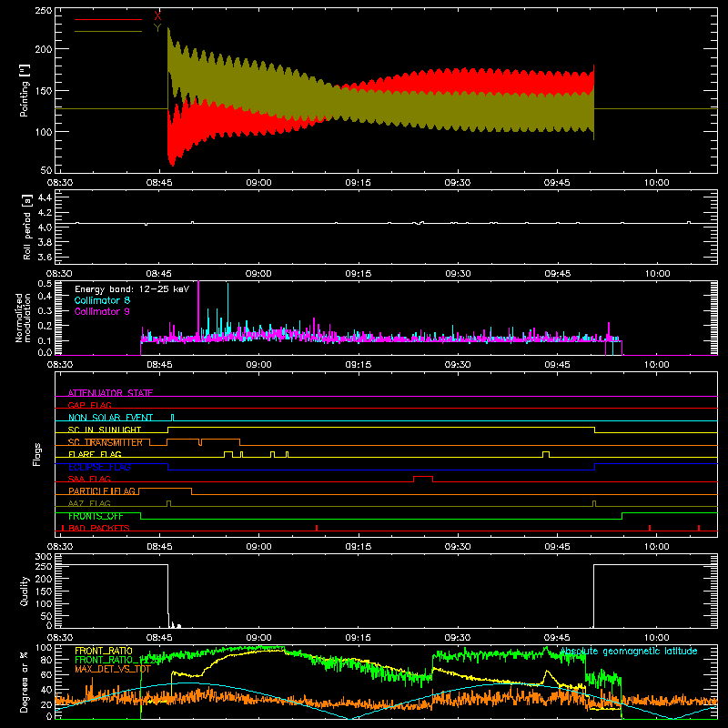
Task: Click the red X legend line
Action: [108, 19]
